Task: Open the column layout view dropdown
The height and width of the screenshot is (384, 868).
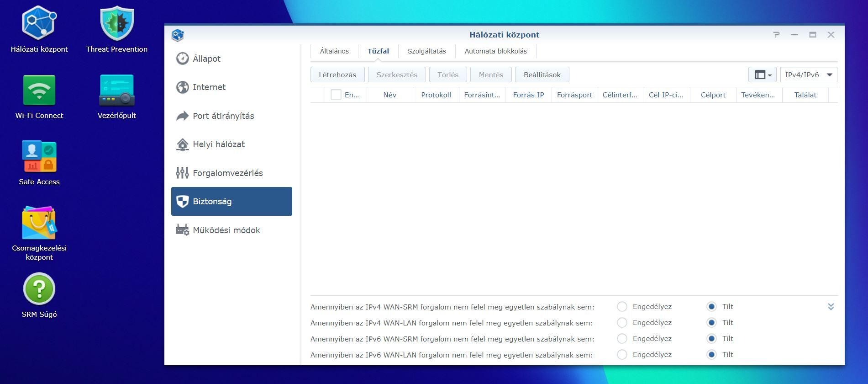Action: [x=763, y=75]
